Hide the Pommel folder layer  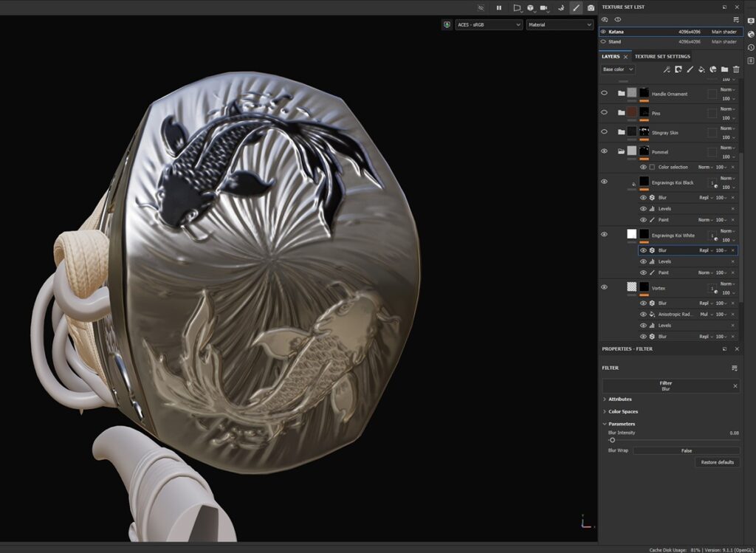pos(604,151)
